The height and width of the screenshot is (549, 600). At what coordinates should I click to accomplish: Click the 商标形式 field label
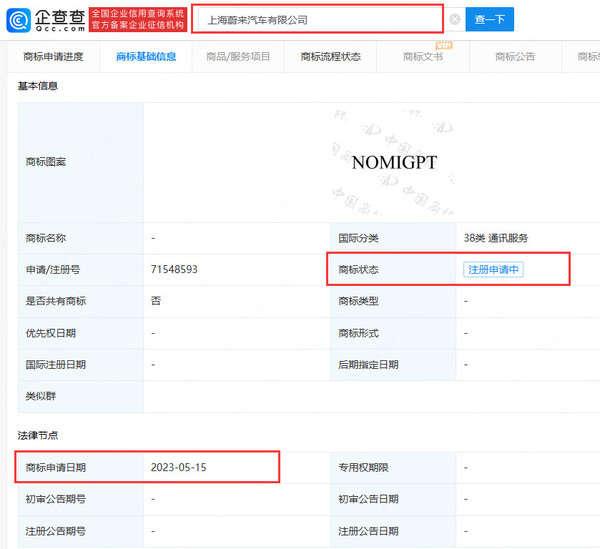click(x=358, y=333)
